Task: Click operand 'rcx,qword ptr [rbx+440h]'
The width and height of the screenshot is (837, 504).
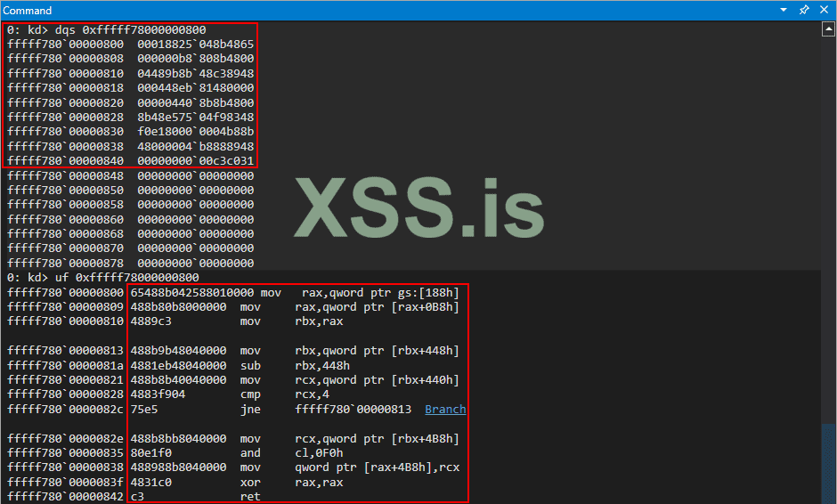Action: click(377, 380)
